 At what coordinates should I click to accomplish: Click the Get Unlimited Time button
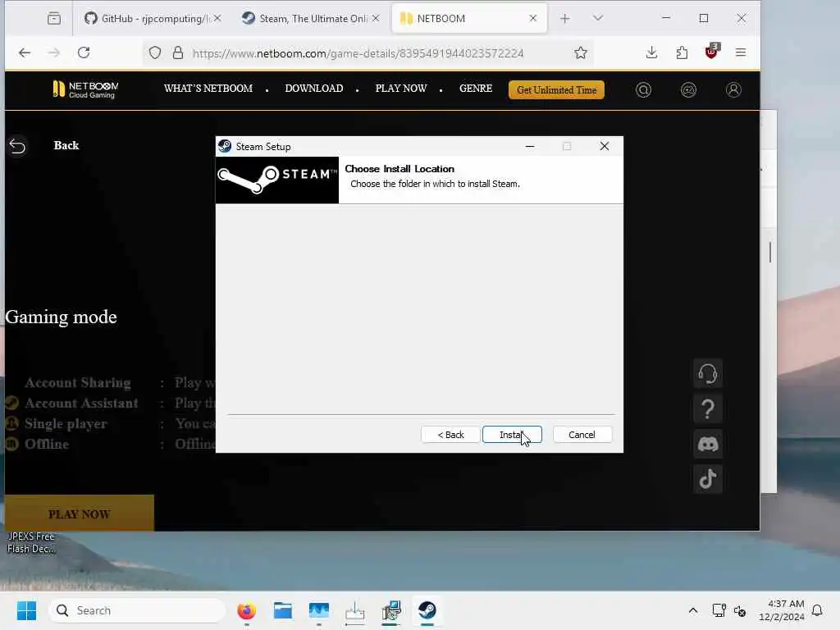pos(557,90)
